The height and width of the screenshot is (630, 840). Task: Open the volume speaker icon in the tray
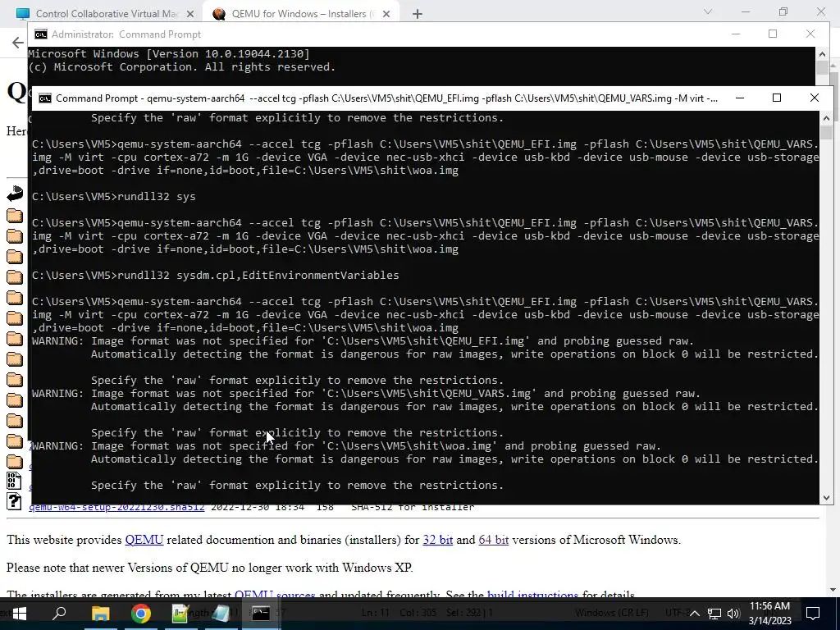coord(733,614)
